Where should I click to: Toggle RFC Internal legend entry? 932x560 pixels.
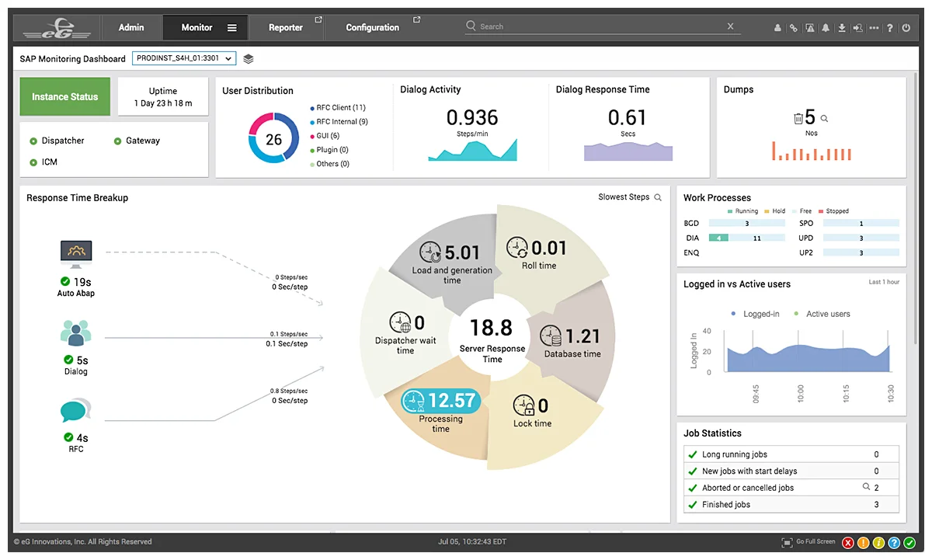coord(339,122)
